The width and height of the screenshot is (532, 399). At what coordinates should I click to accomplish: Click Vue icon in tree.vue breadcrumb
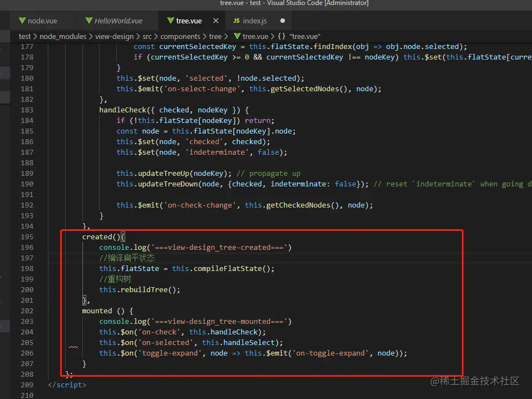237,36
